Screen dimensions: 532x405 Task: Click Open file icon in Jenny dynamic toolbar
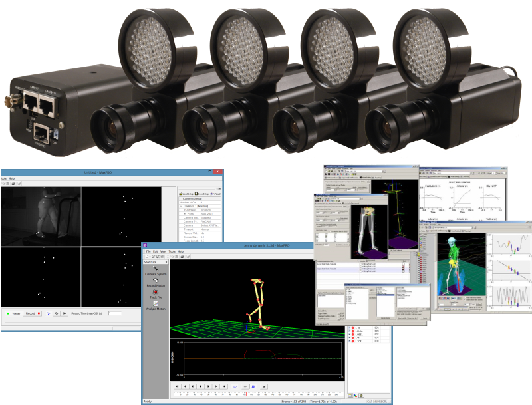pos(154,257)
